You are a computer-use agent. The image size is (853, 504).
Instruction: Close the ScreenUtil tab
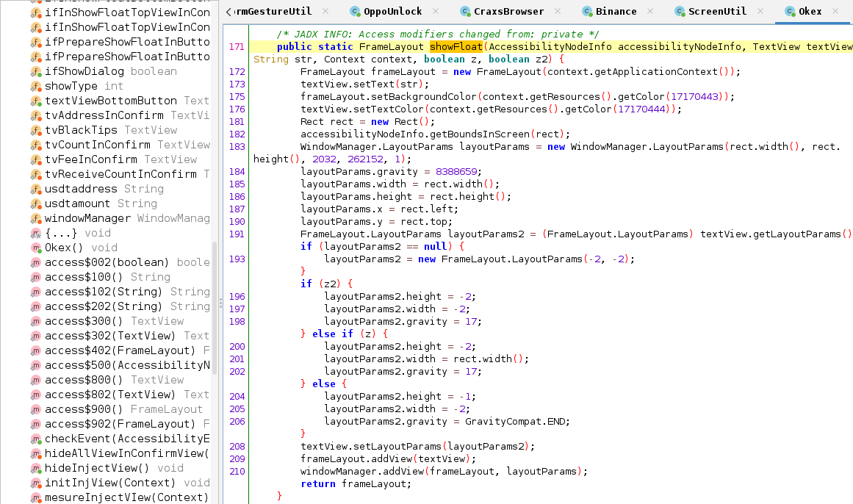click(760, 11)
